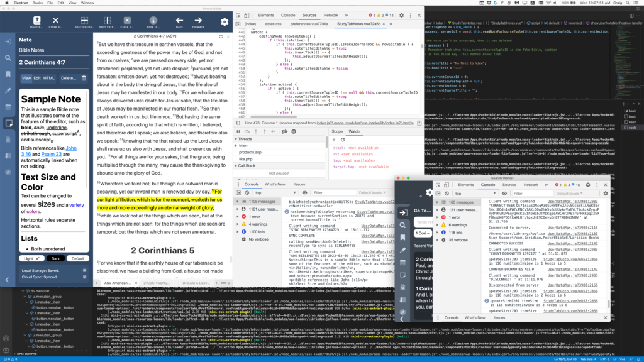Open the calendar icon in PocketBible sidebar

point(8,107)
